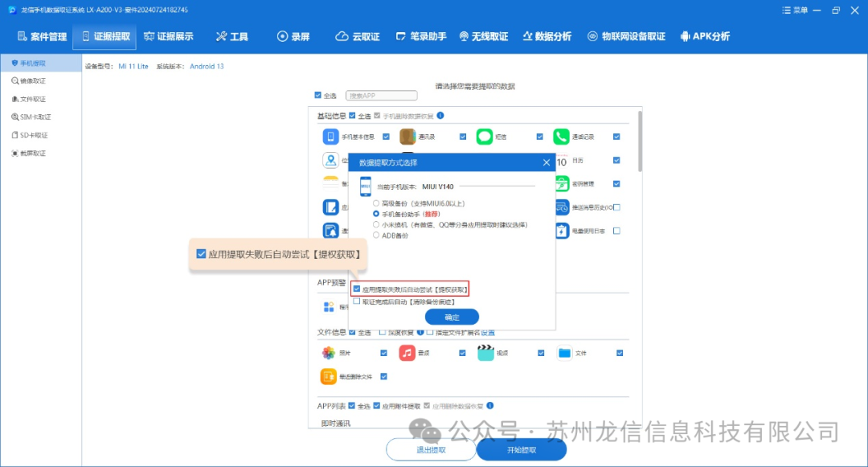Select 小米换机 radio option

click(376, 224)
